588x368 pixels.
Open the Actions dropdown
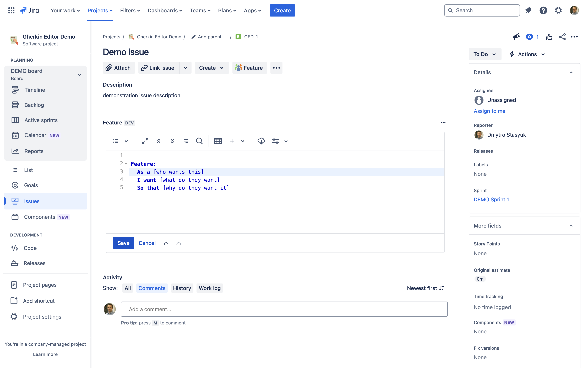click(x=527, y=54)
